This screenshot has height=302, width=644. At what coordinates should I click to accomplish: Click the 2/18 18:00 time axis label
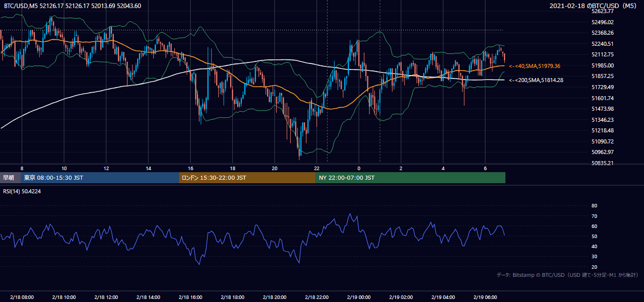232,297
